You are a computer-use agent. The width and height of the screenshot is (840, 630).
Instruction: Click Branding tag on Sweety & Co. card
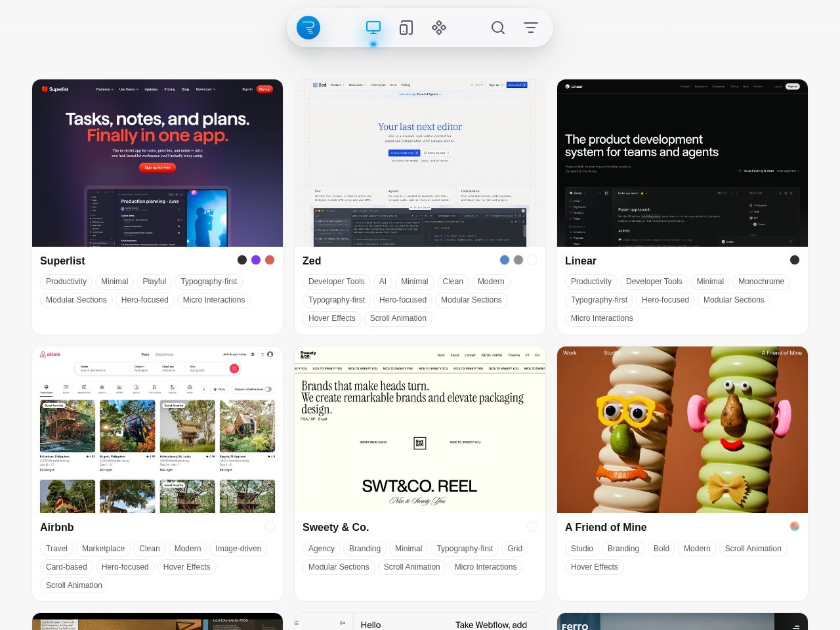365,549
